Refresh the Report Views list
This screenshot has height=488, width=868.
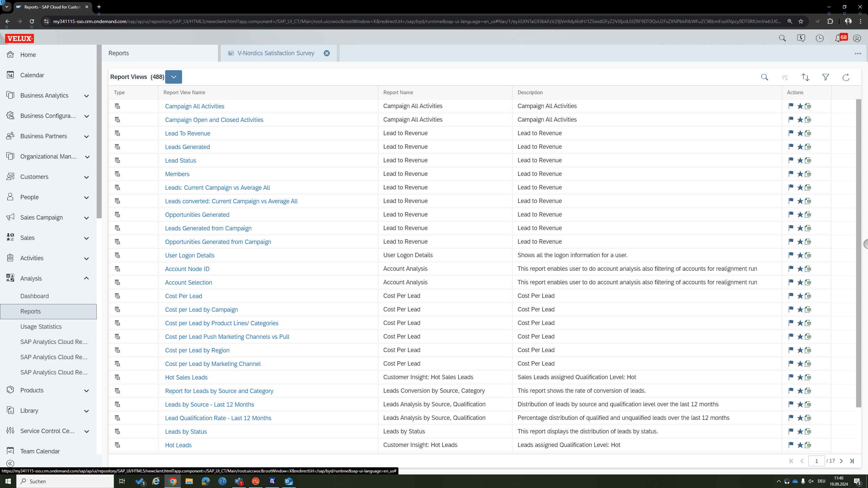tap(846, 77)
